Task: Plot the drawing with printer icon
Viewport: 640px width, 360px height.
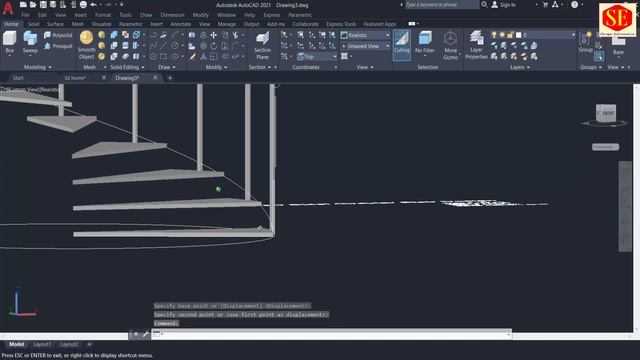Action: pos(83,5)
